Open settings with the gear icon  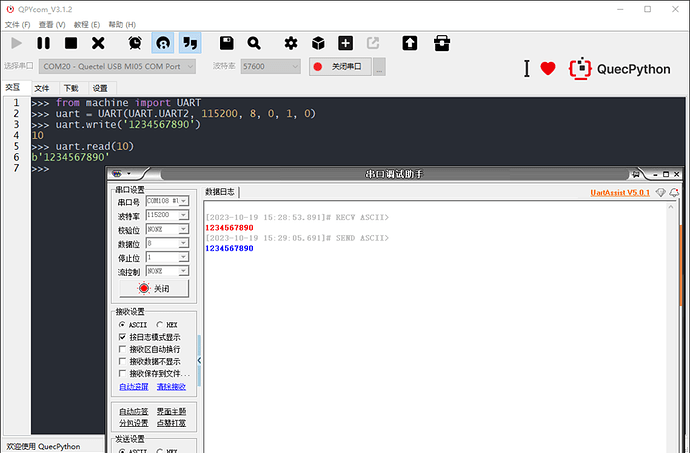pyautogui.click(x=291, y=43)
